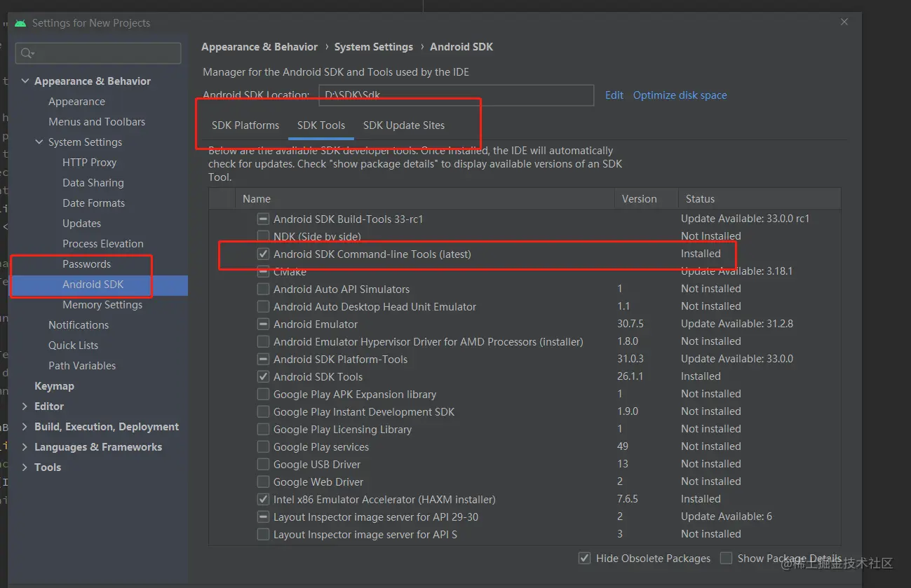
Task: Switch to the SDK Platforms tab
Action: click(x=245, y=125)
